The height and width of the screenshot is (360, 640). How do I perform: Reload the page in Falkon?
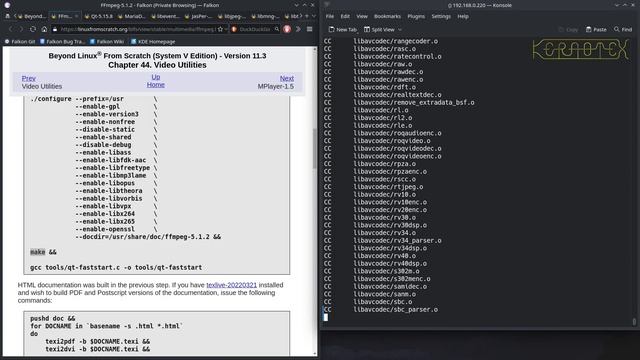tap(33, 29)
